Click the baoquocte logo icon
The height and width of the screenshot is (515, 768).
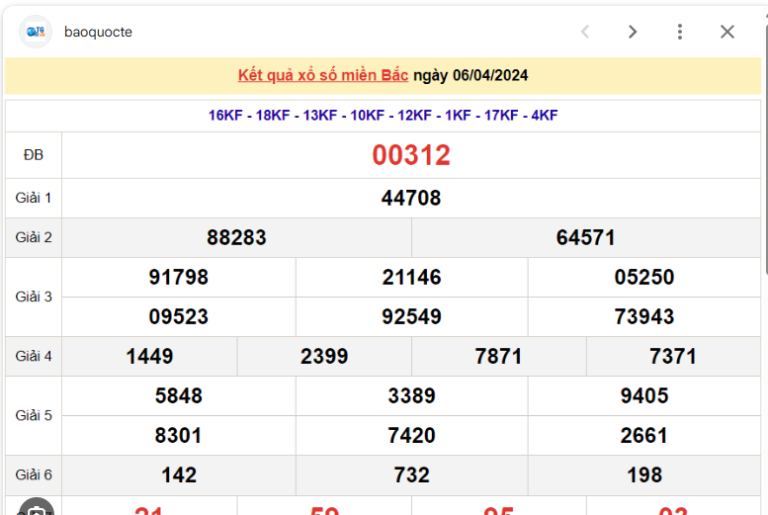35,32
